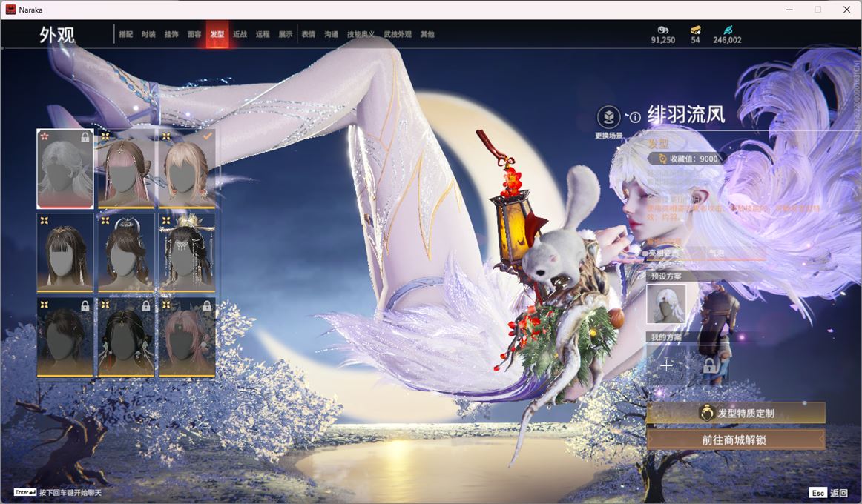Open the 更换场景 scene change icon

click(x=608, y=117)
